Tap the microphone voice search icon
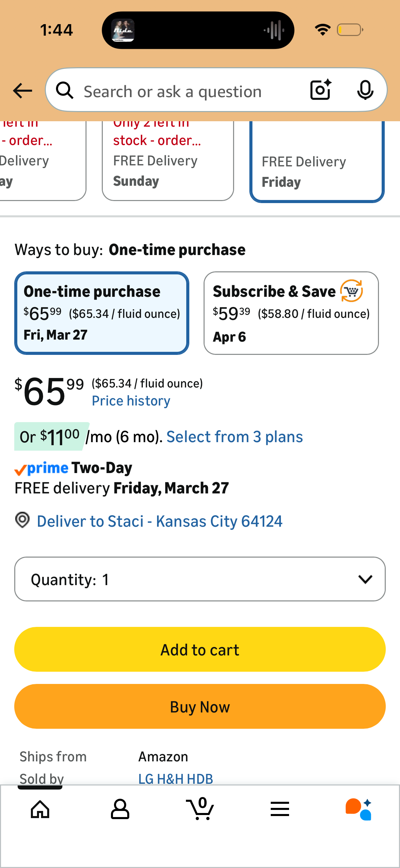The width and height of the screenshot is (400, 868). coord(365,90)
